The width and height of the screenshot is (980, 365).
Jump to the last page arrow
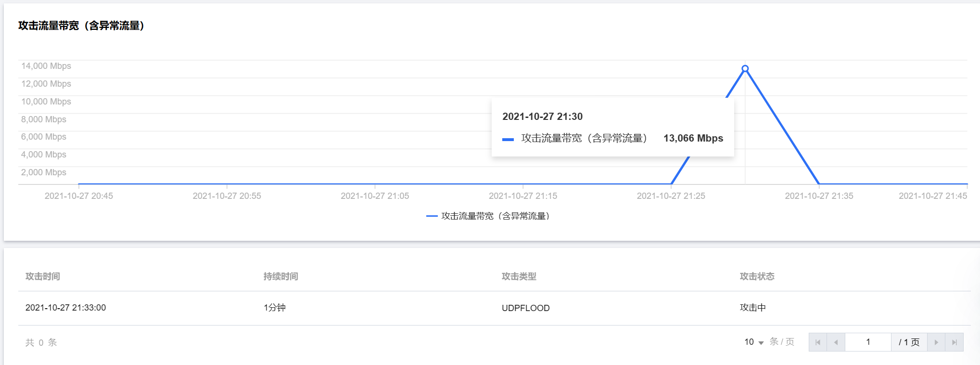(955, 342)
